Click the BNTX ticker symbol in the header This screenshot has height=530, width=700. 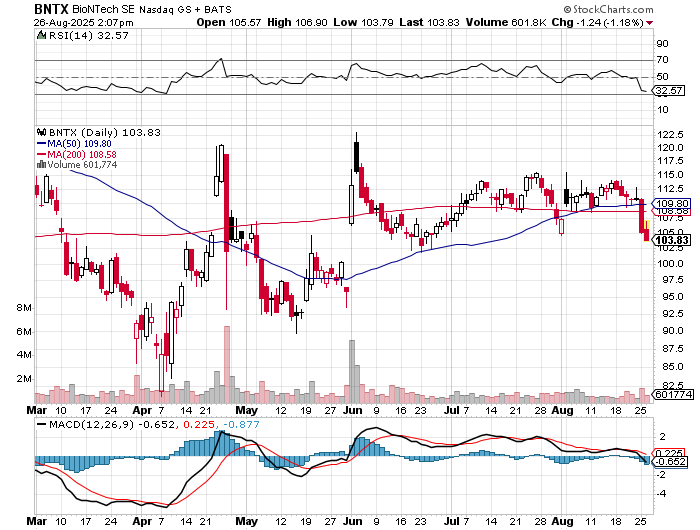(51, 9)
